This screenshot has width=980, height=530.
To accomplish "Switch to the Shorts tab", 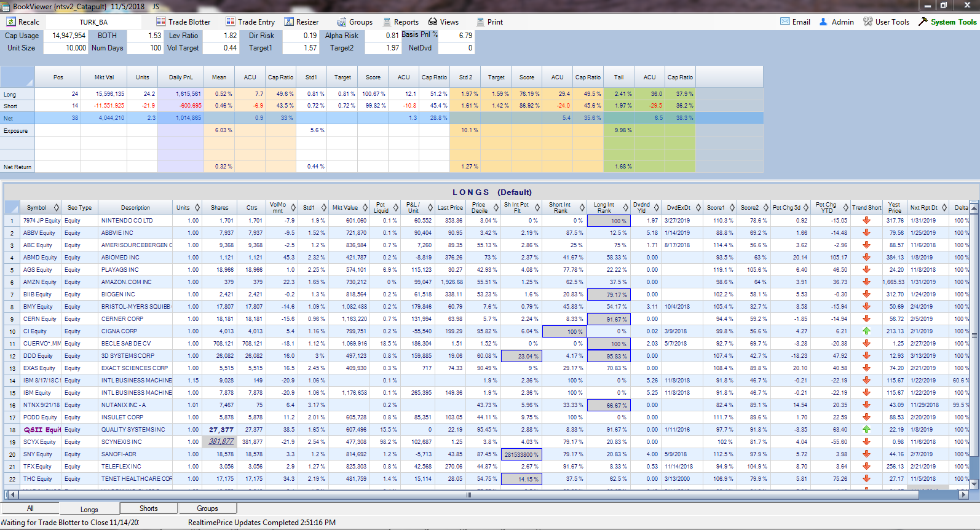I will coord(149,508).
